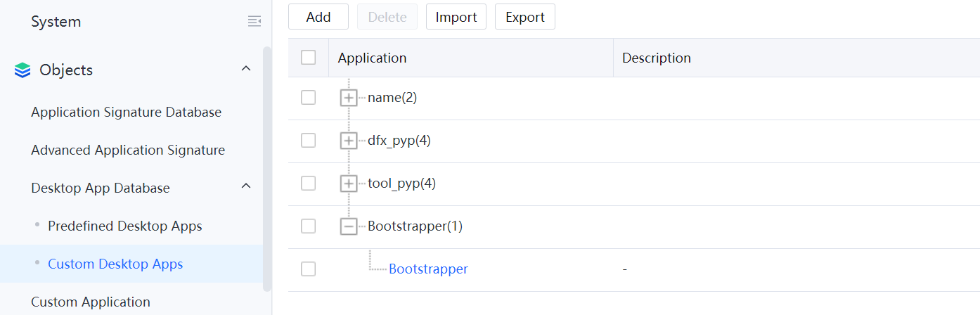Tick the Bootstrapper child row checkbox
Viewport: 980px width, 315px height.
point(308,269)
